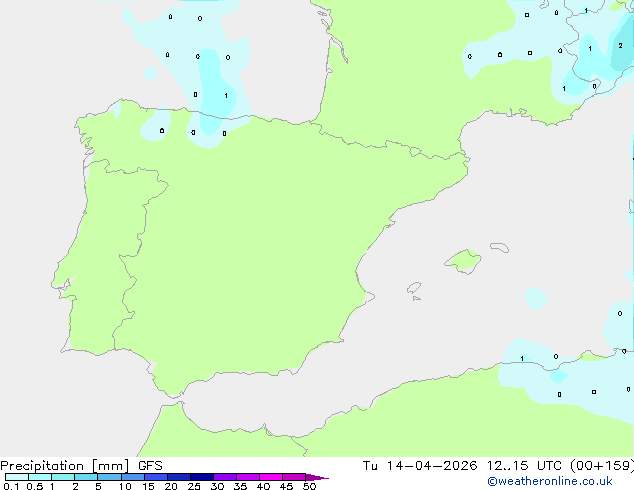
Task: Click the Mallorca island on the map
Action: click(x=463, y=262)
